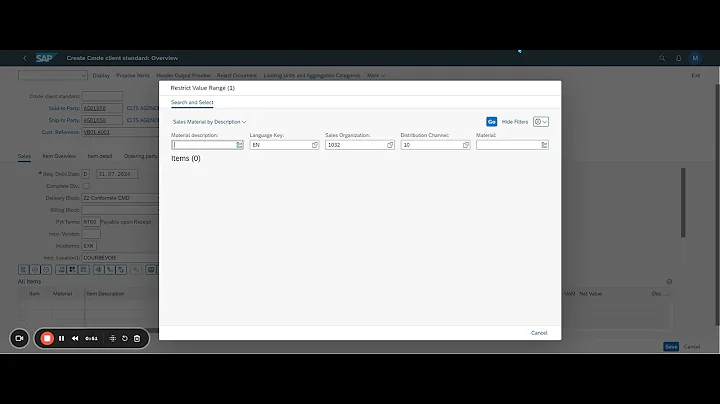Click the Req. Deliv.Date field 31.07.2024
This screenshot has width=720, height=404.
(117, 174)
